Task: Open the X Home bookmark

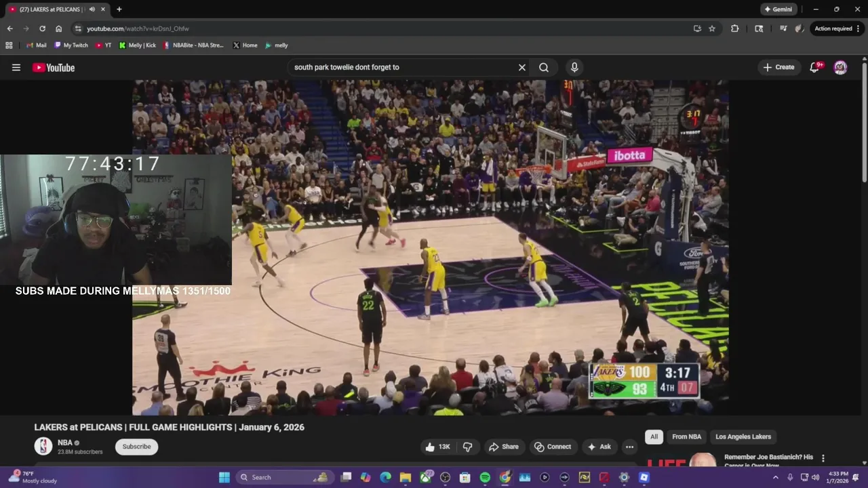Action: (x=245, y=45)
